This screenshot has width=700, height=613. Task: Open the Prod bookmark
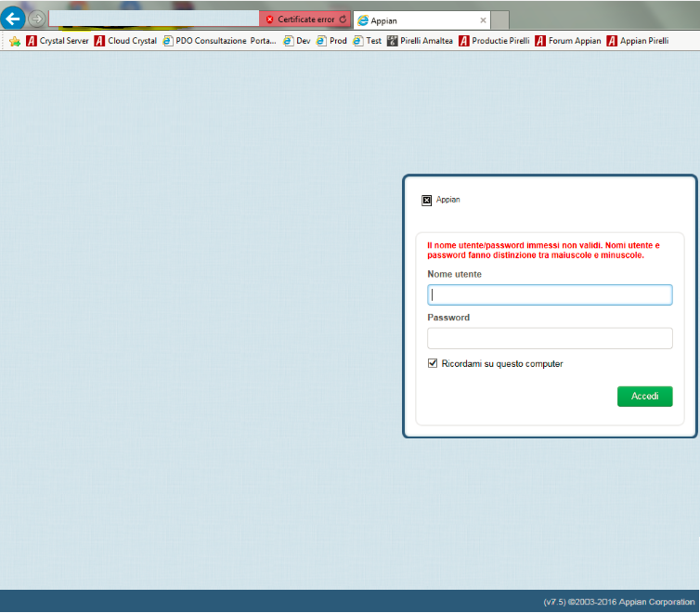click(331, 41)
